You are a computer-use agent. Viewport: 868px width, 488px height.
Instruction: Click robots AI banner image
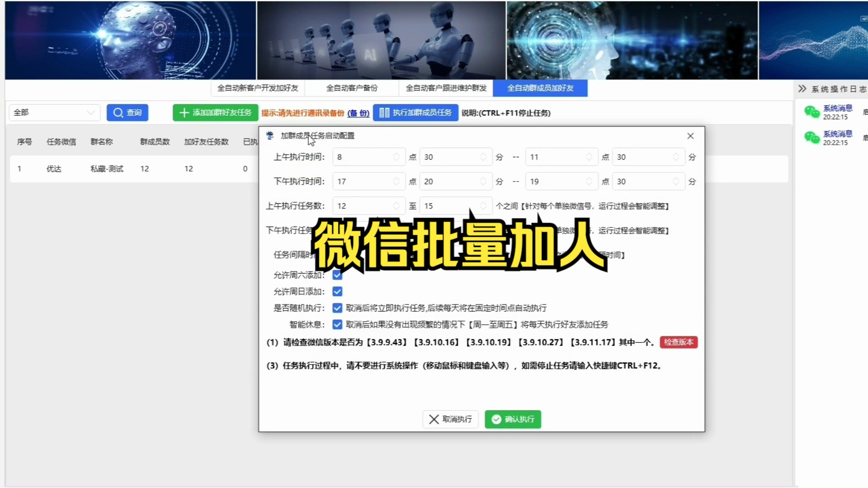(x=381, y=40)
